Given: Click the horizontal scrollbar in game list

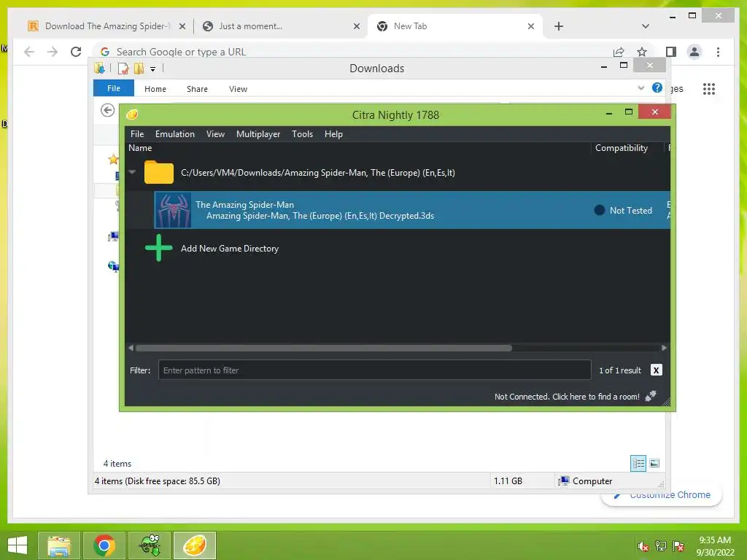Looking at the screenshot, I should 323,348.
